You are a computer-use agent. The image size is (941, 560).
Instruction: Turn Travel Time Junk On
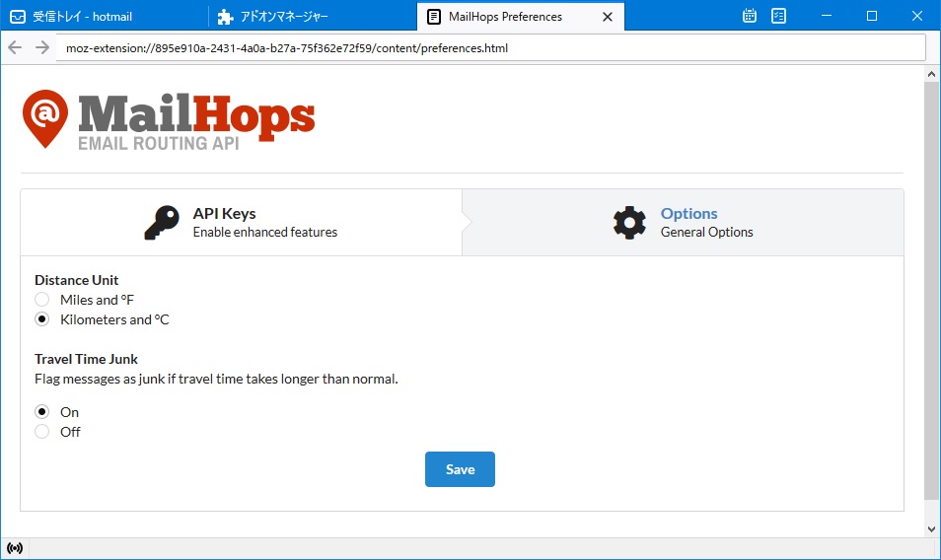tap(41, 412)
